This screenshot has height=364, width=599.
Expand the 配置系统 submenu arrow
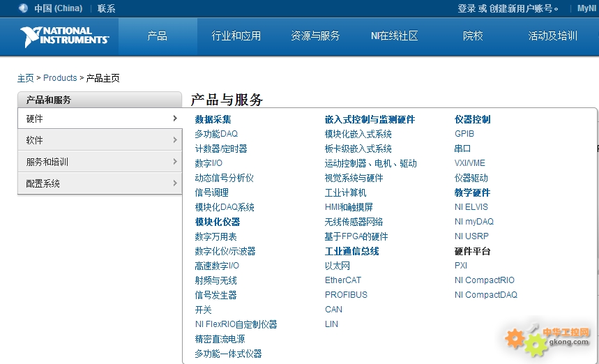pos(175,183)
